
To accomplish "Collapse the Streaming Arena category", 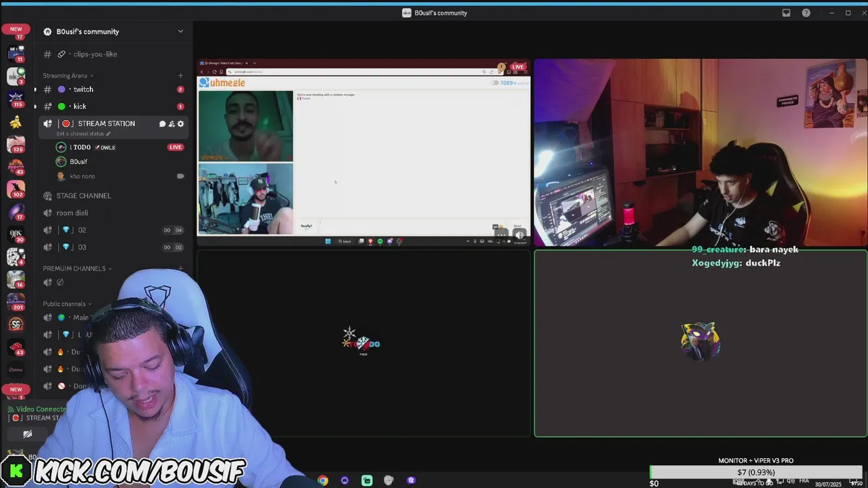I will tap(68, 76).
